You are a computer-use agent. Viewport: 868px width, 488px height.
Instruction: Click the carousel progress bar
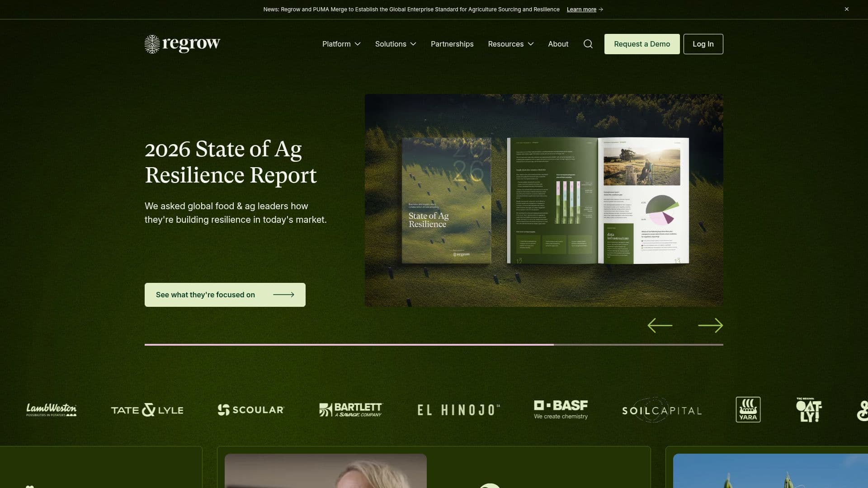pos(434,345)
